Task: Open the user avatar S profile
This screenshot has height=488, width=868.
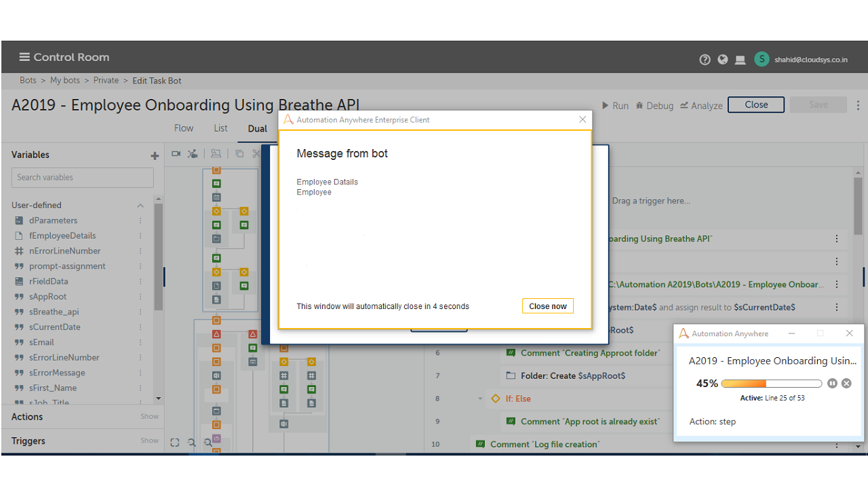Action: [x=762, y=59]
